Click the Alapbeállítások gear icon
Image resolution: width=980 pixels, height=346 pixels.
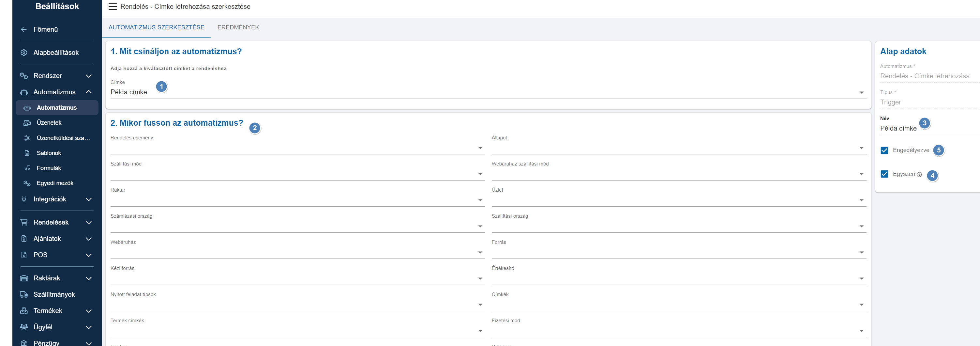click(23, 53)
